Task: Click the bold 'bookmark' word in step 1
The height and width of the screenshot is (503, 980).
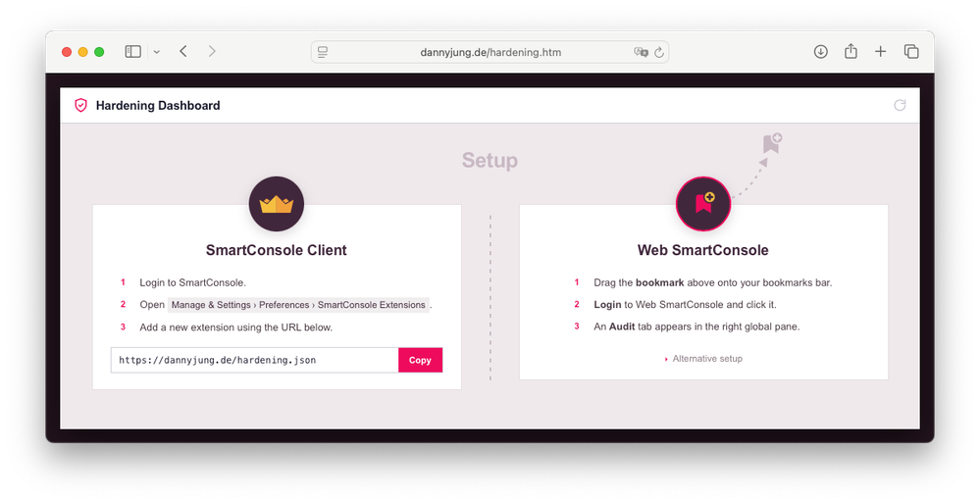Action: click(x=660, y=282)
